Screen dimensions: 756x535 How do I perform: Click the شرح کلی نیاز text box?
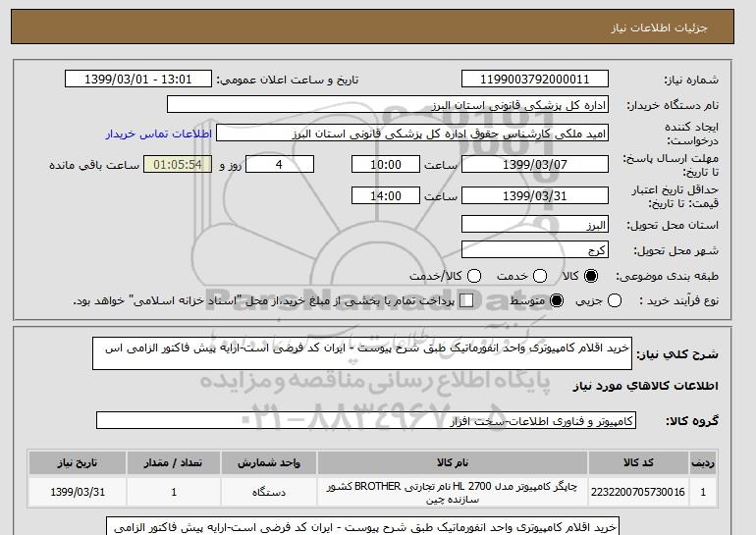362,353
